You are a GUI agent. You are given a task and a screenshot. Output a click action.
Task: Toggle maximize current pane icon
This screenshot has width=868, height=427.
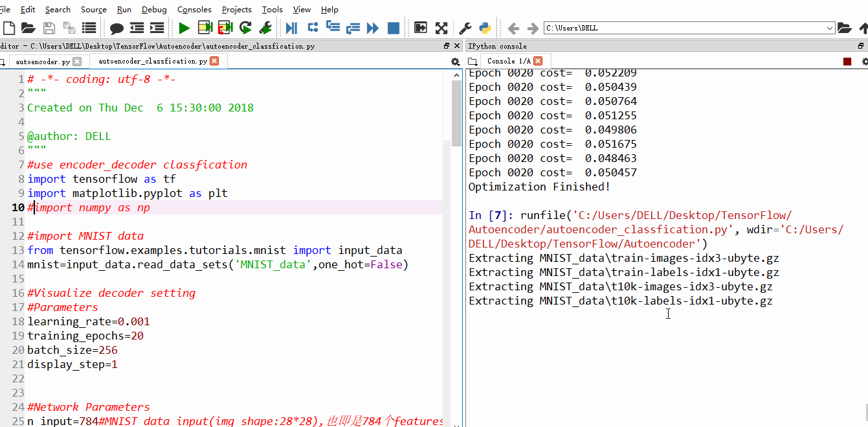tap(421, 28)
